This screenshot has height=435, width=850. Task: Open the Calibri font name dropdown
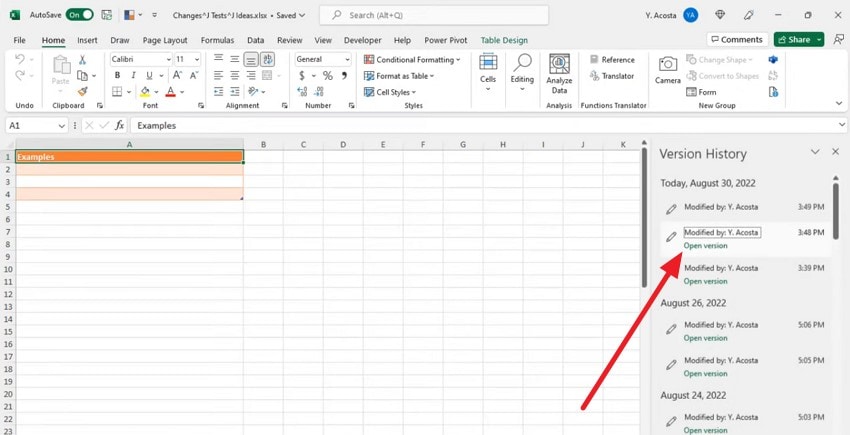point(168,59)
